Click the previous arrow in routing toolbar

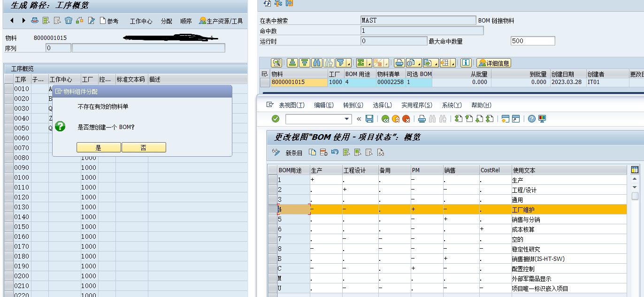click(12, 21)
